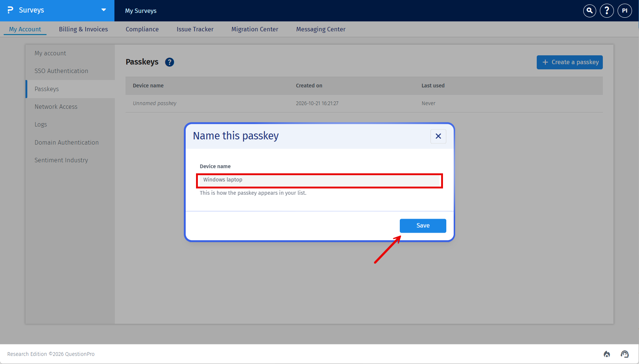
Task: Open the search icon in header
Action: click(590, 11)
